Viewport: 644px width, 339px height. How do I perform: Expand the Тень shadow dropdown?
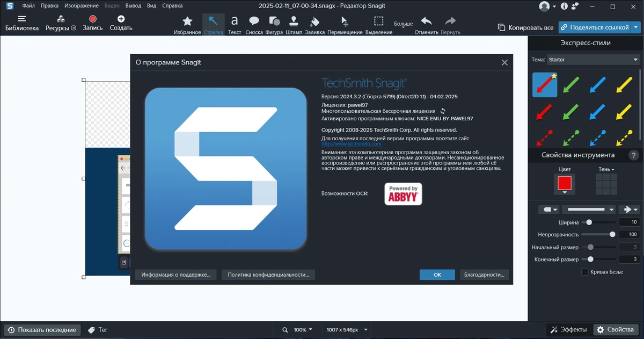coord(606,169)
